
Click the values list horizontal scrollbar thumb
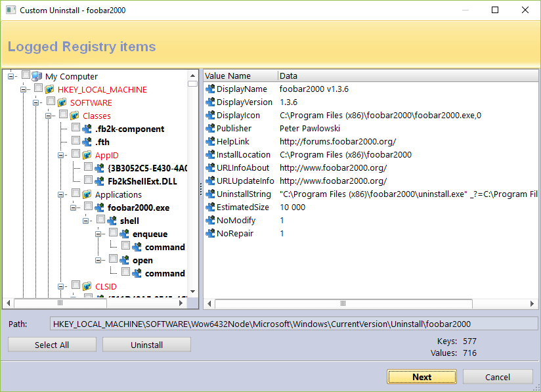click(x=343, y=303)
